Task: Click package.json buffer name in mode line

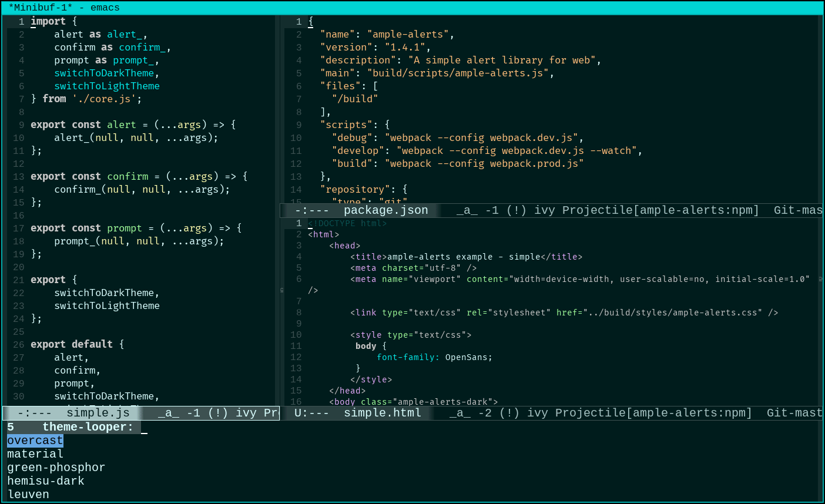Action: tap(386, 210)
